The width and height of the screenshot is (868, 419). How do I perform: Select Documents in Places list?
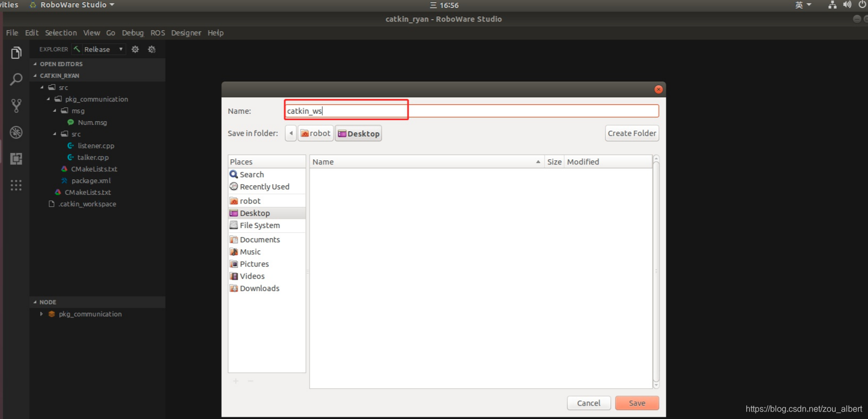267,240
